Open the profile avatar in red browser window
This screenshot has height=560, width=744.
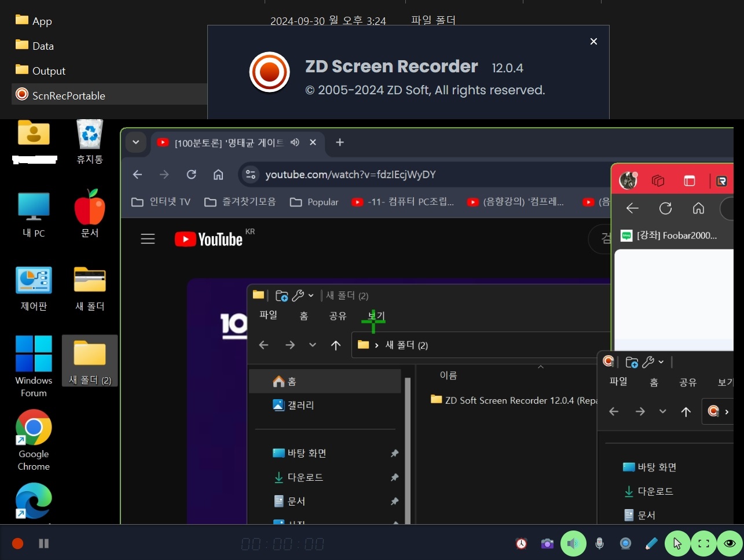tap(628, 180)
